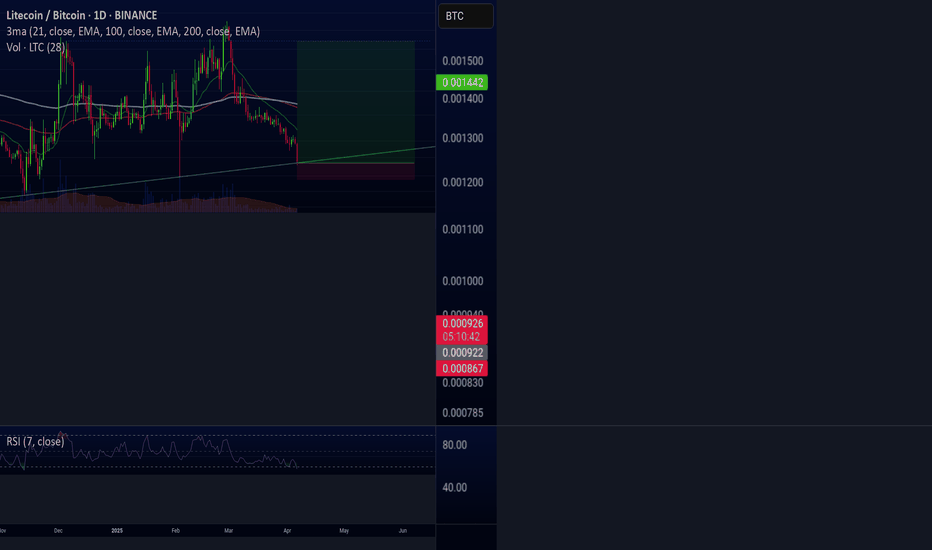
Task: Click the 0.001300 price axis value
Action: click(462, 139)
